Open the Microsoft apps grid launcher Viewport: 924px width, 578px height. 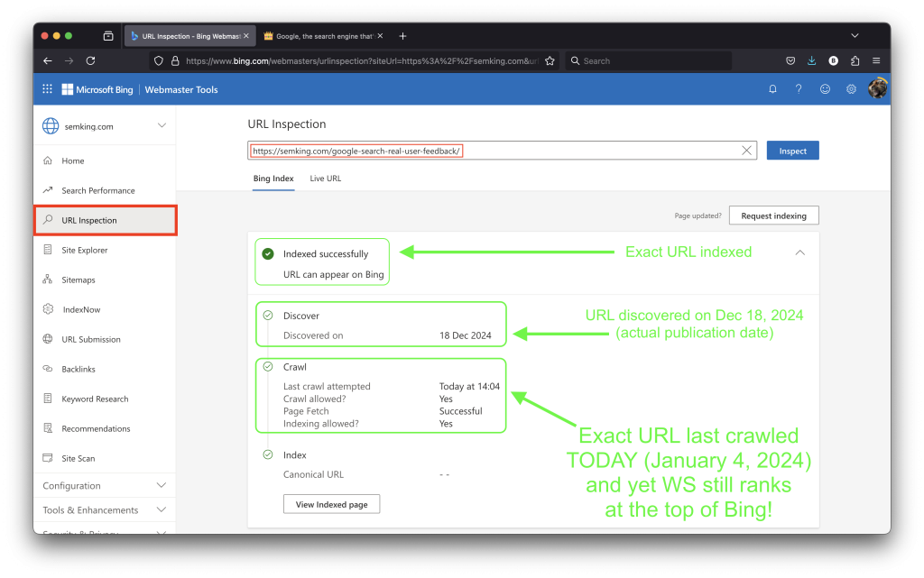click(x=47, y=89)
